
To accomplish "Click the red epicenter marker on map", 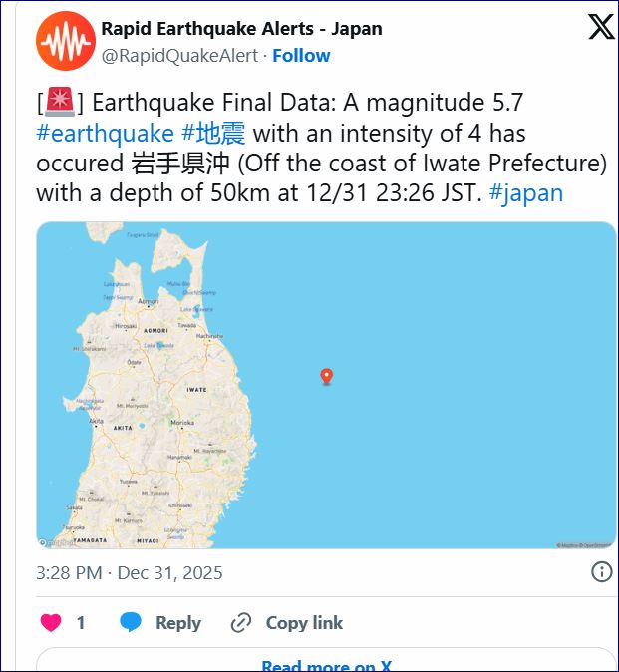I will (326, 376).
